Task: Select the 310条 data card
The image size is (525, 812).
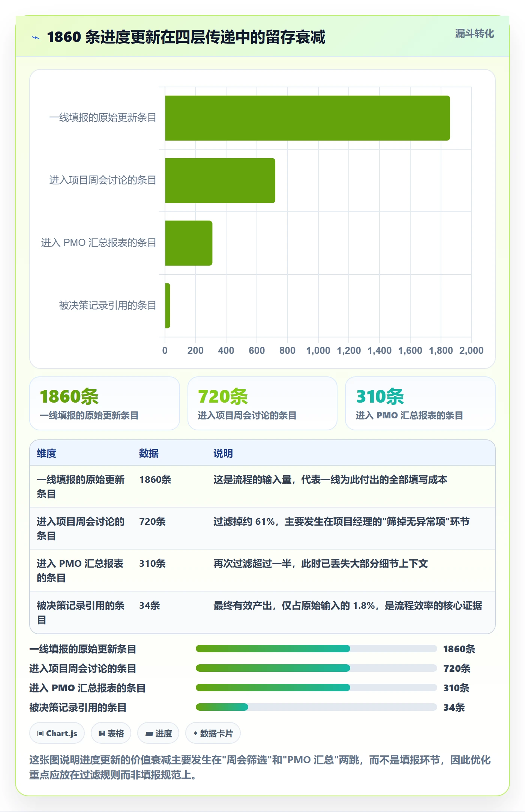Action: (420, 403)
